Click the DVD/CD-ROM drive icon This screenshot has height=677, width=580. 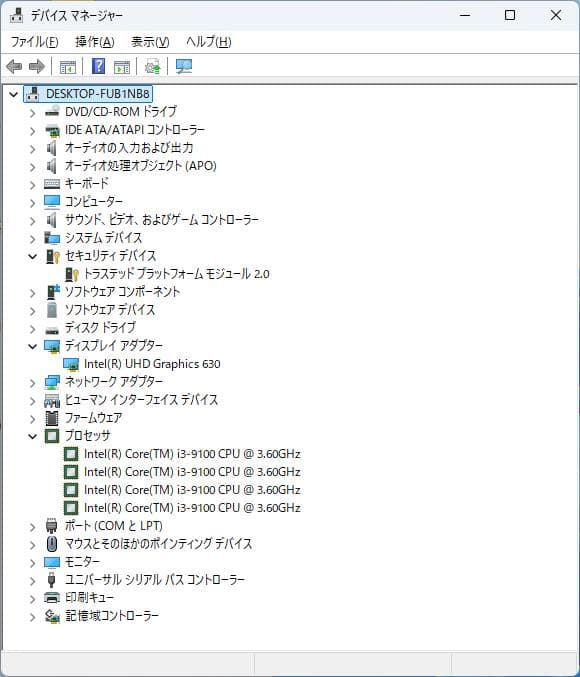[52, 111]
